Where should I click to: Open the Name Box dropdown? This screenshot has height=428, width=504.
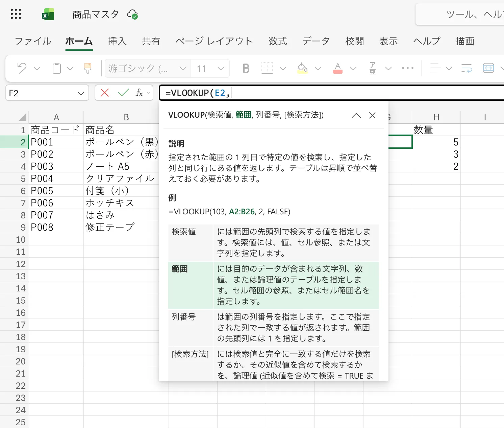click(x=80, y=93)
